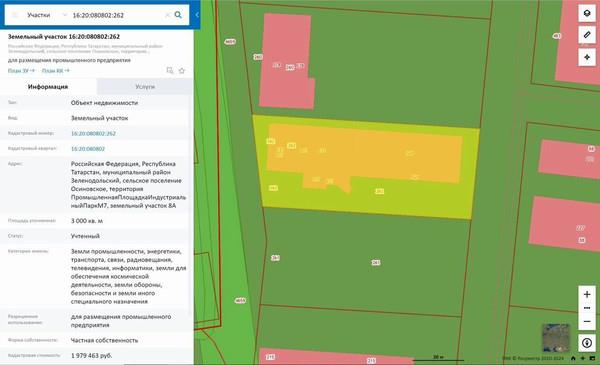The width and height of the screenshot is (600, 365).
Task: Click cadastral number link 16:20:080802:262
Action: coord(93,134)
